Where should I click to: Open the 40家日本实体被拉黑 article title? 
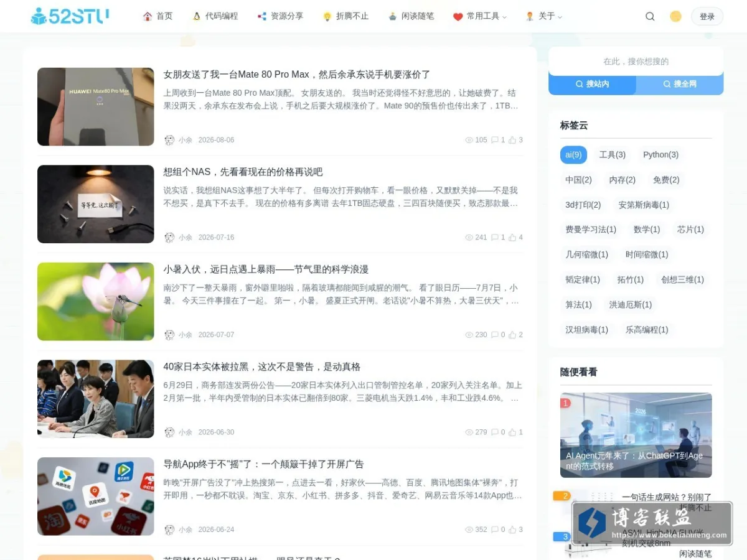(262, 367)
